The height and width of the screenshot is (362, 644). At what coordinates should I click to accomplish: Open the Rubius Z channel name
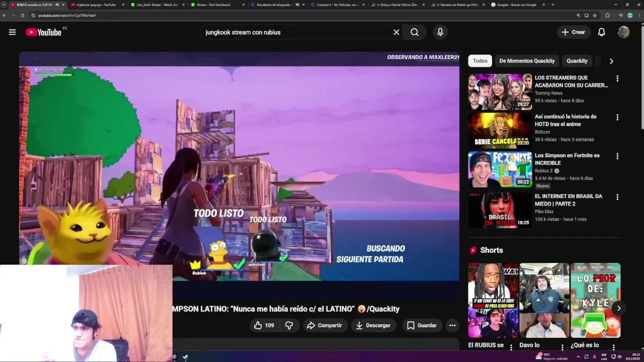[544, 171]
